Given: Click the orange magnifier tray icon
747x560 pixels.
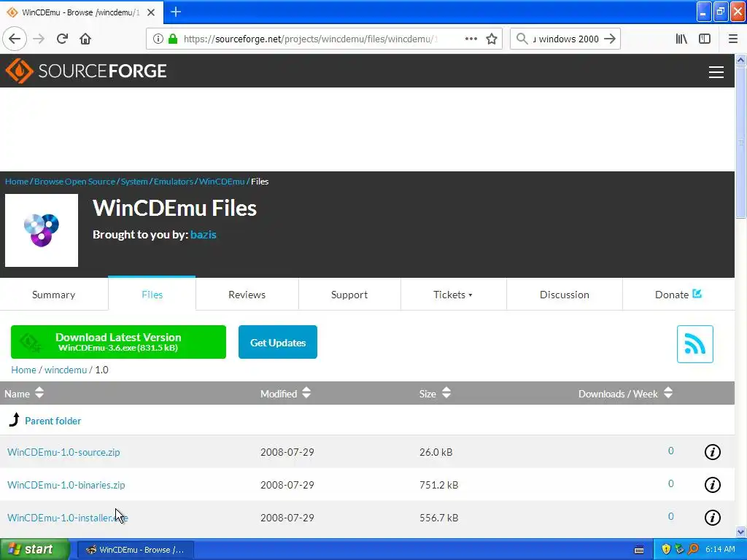Looking at the screenshot, I should tap(693, 549).
